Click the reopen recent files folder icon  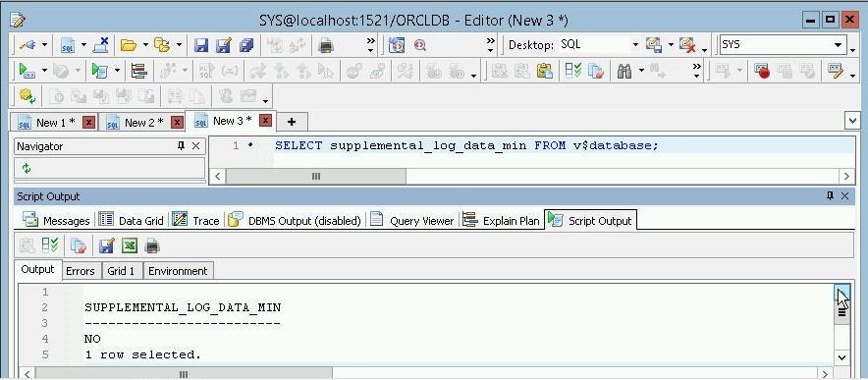pos(162,45)
